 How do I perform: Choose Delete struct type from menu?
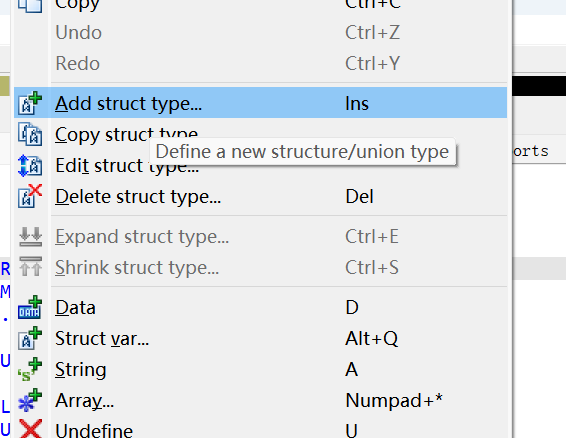click(260, 196)
